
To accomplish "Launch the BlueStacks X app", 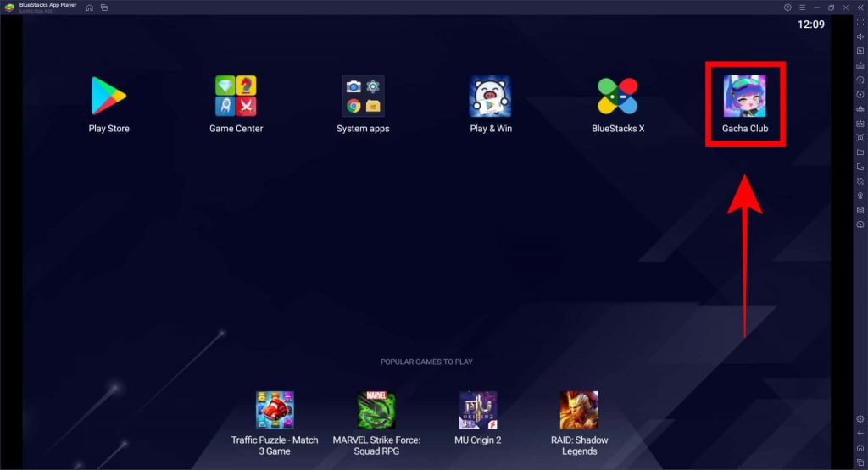I will [618, 97].
